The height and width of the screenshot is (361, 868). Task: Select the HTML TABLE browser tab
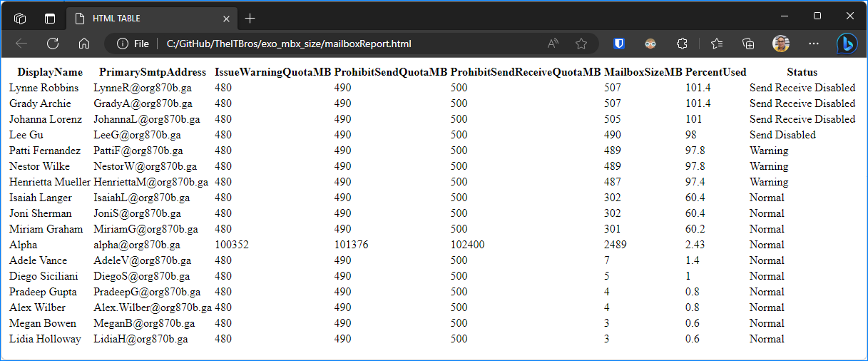click(151, 19)
